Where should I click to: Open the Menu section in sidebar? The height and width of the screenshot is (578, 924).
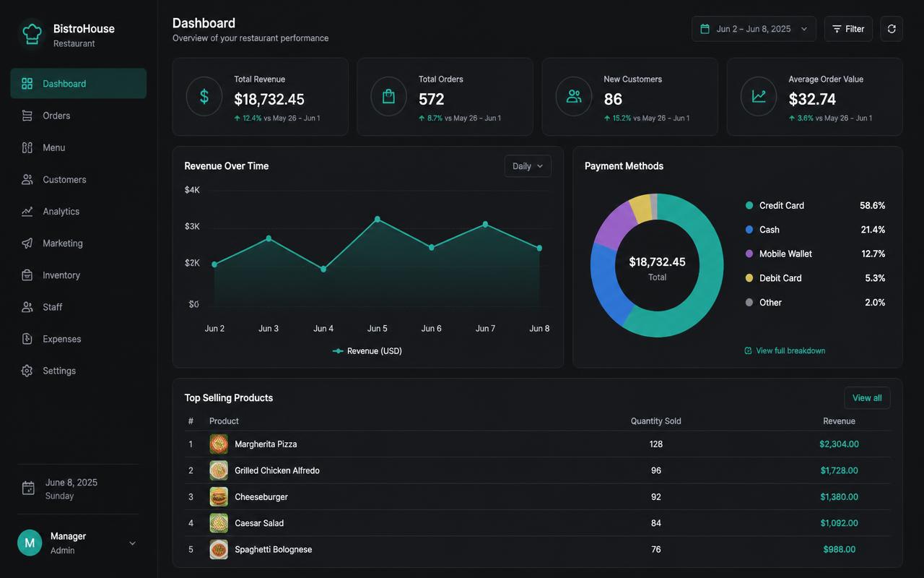pos(79,147)
